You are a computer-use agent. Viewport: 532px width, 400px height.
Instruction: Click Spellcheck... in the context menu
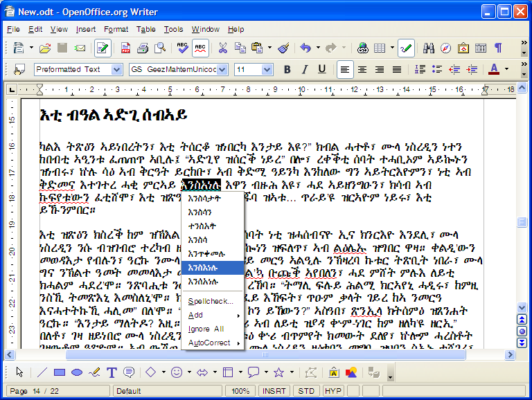pyautogui.click(x=211, y=301)
